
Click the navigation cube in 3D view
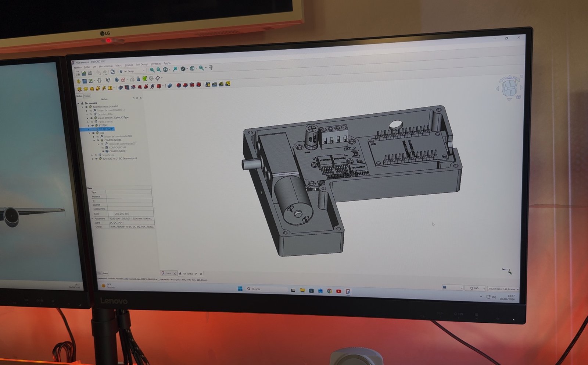pos(510,88)
